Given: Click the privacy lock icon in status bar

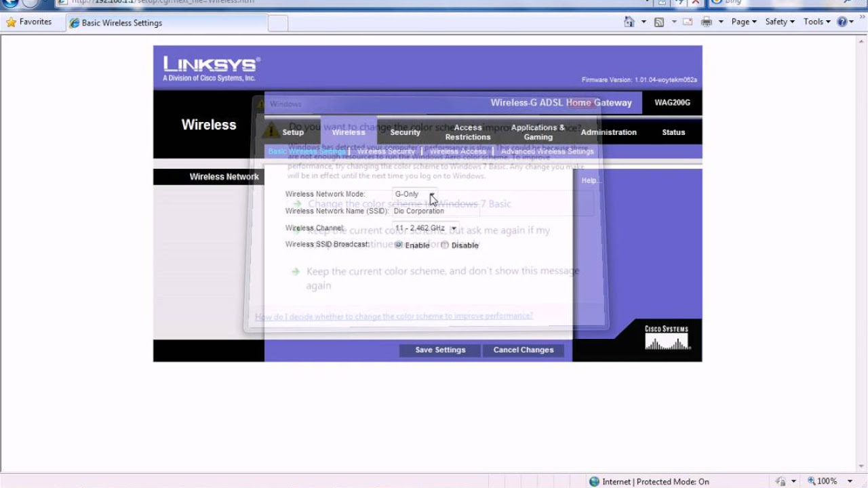Looking at the screenshot, I should point(781,481).
